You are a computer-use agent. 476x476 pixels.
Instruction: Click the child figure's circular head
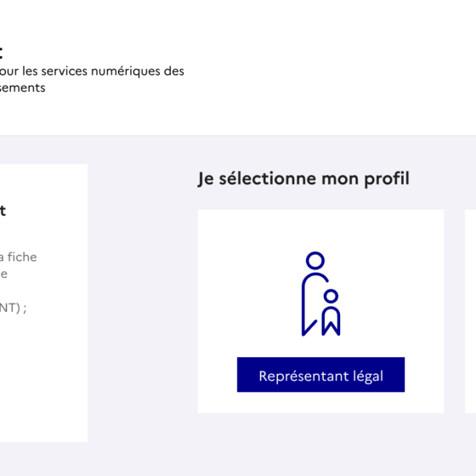tap(331, 296)
